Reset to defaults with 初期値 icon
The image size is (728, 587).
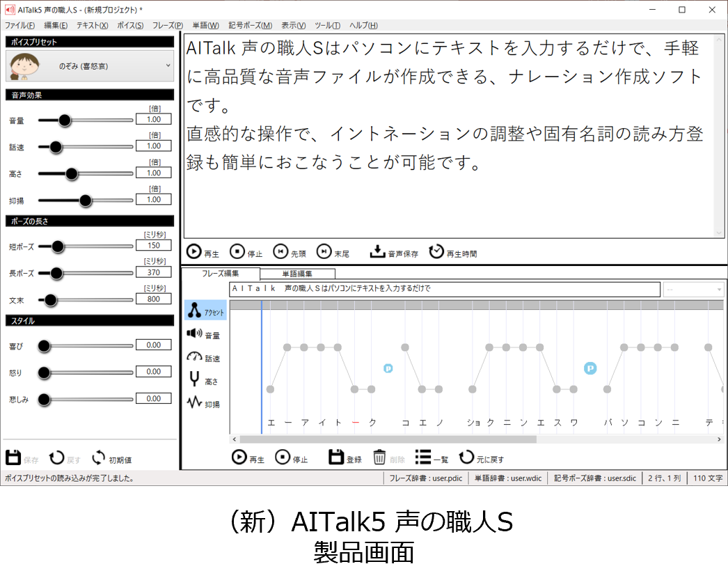(x=98, y=457)
